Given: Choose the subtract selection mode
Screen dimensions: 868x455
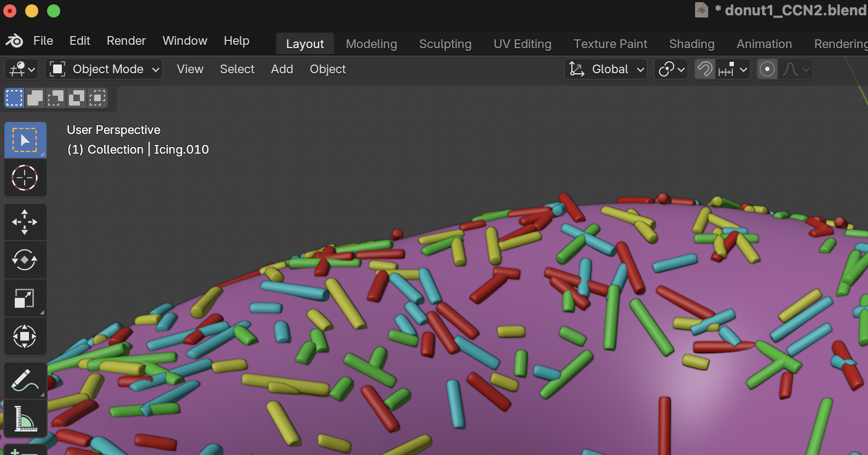Looking at the screenshot, I should pyautogui.click(x=56, y=98).
